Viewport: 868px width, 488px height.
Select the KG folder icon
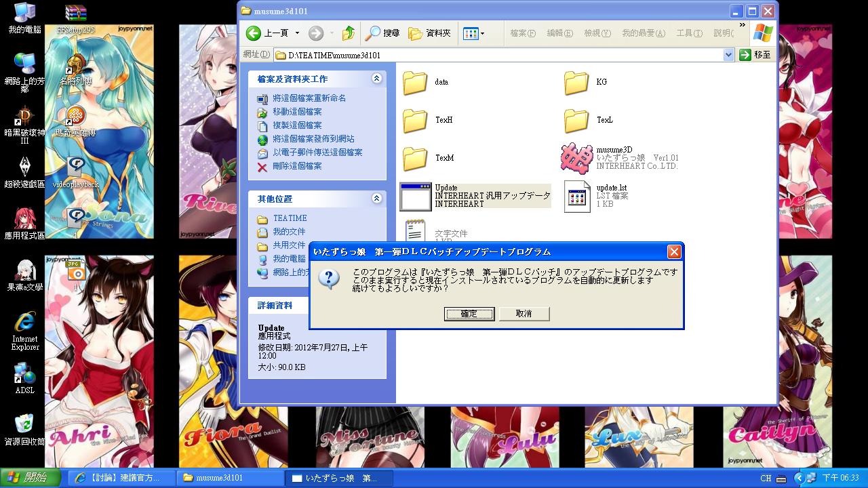tap(576, 83)
